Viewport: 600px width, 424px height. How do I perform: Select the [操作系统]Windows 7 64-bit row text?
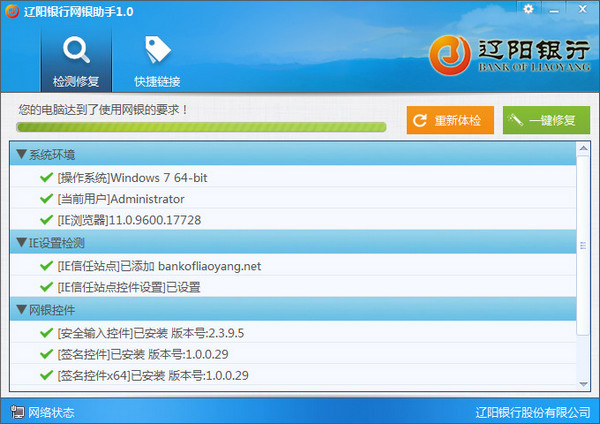(132, 178)
